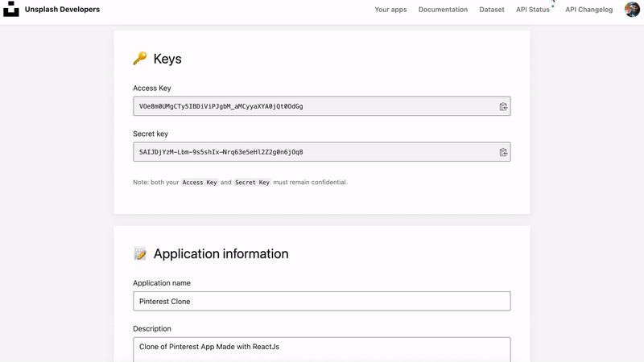
Task: Click the Unsplash logo icon
Action: 11,10
